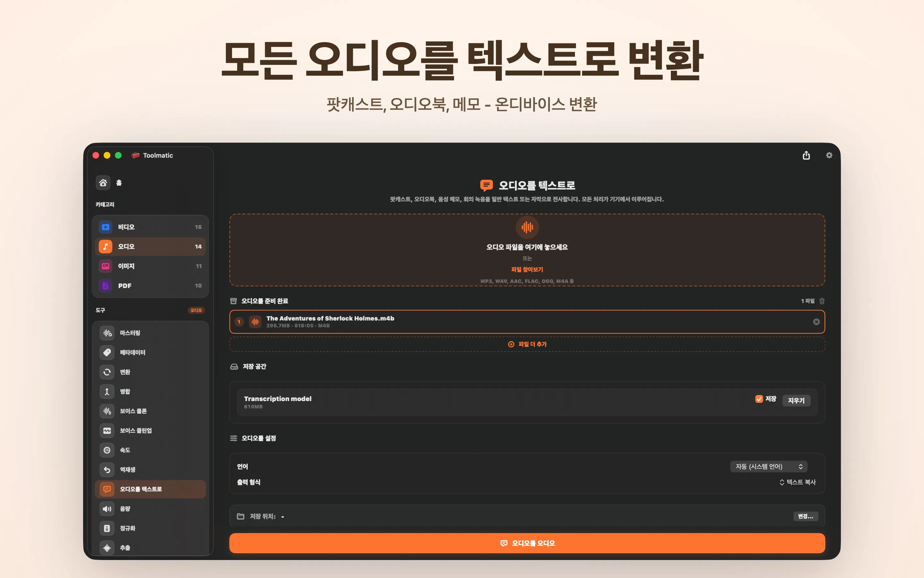
Task: Open the 오디오를 텍스트로 tool
Action: point(150,489)
